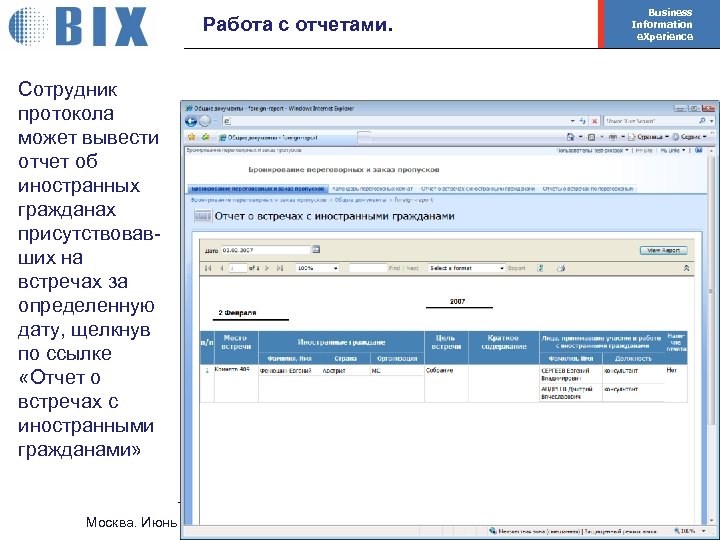This screenshot has height=540, width=720.
Task: Open the calendar date picker icon
Action: [316, 249]
